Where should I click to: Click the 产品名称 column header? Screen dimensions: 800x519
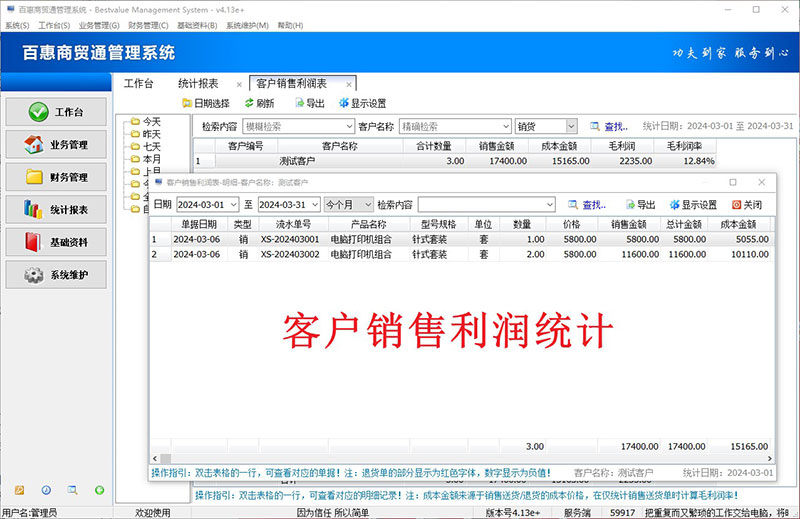click(369, 224)
